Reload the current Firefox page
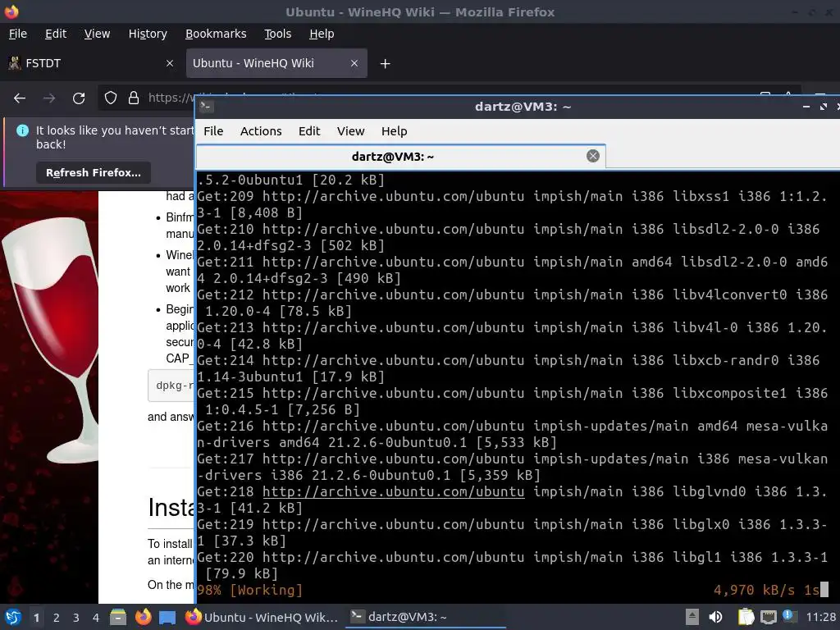Screen dimensions: 840x630 [79, 98]
